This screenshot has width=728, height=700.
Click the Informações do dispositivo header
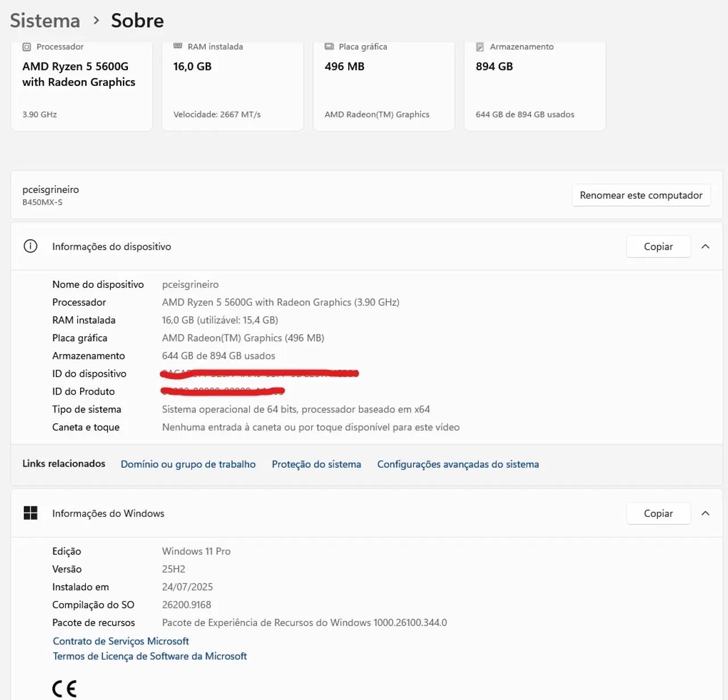[367, 246]
